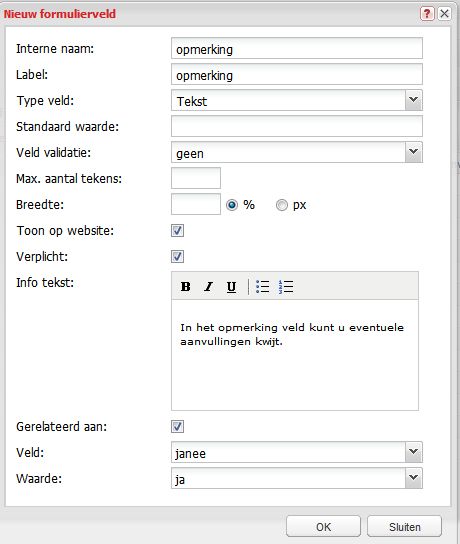460x544 pixels.
Task: Insert bulleted list in Info tekst
Action: point(263,287)
